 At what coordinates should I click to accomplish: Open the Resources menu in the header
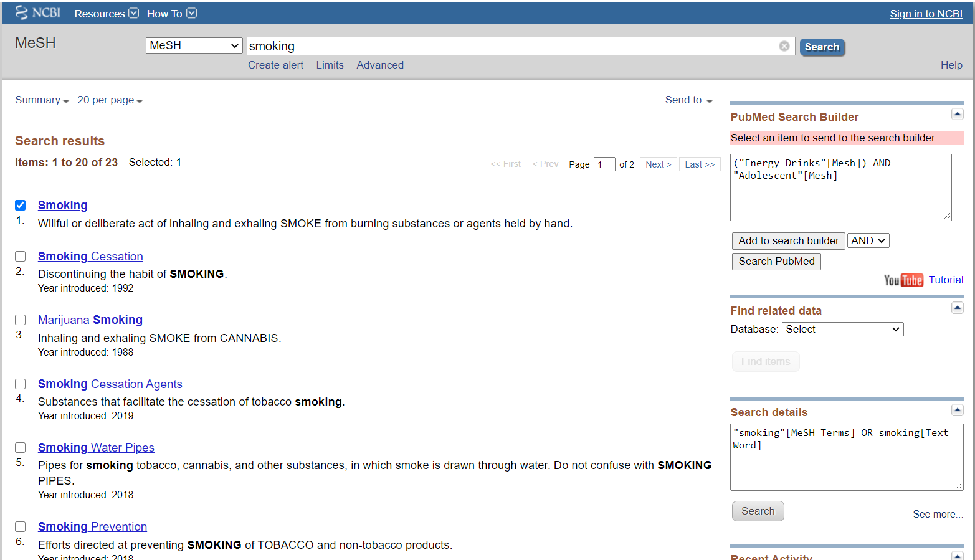106,14
